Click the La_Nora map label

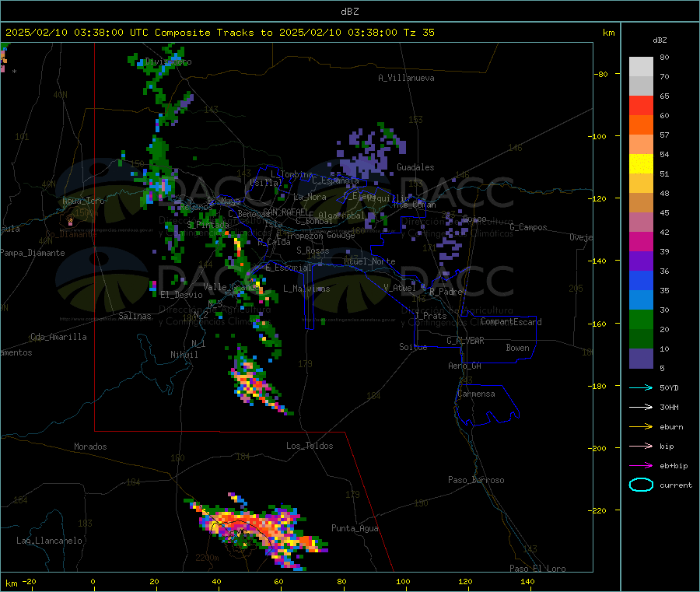point(310,197)
